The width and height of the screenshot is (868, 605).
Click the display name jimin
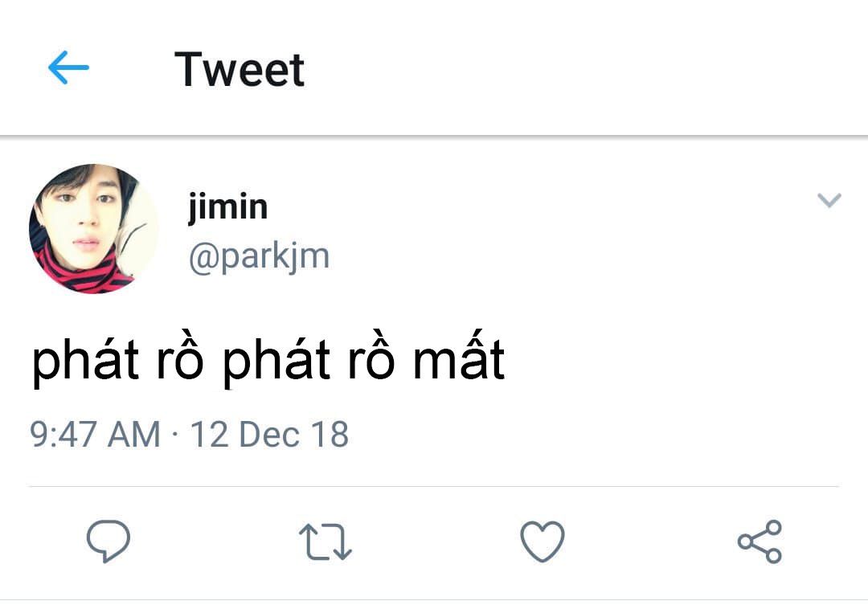click(x=227, y=206)
